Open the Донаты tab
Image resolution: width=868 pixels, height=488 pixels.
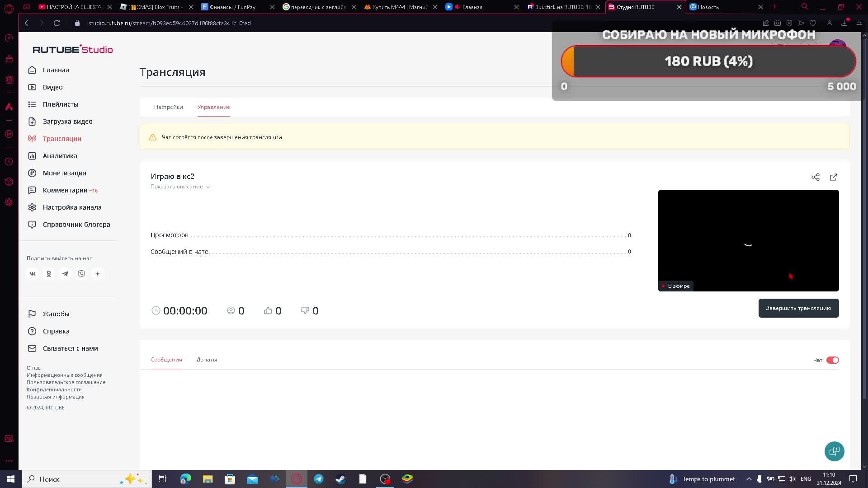click(207, 360)
